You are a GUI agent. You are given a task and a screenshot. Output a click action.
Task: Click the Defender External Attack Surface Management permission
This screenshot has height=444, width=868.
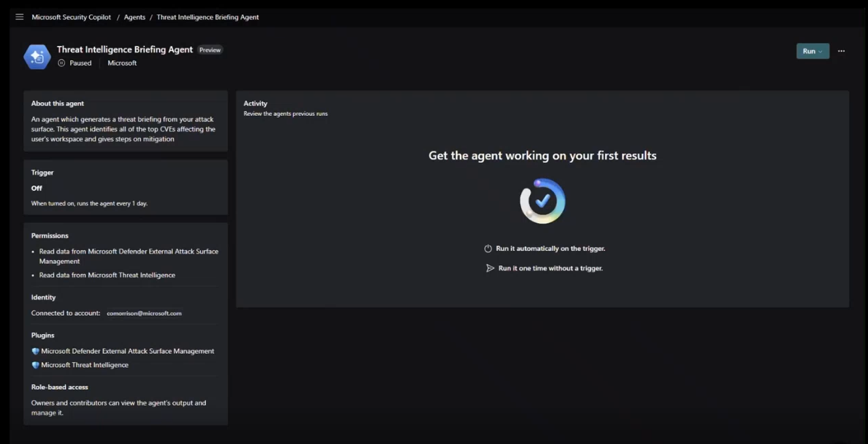[x=129, y=256]
